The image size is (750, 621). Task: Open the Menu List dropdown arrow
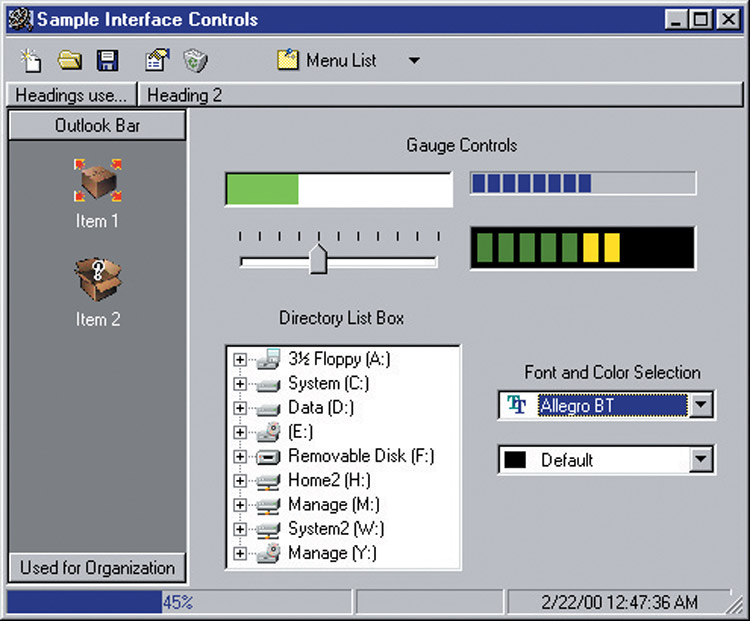414,61
